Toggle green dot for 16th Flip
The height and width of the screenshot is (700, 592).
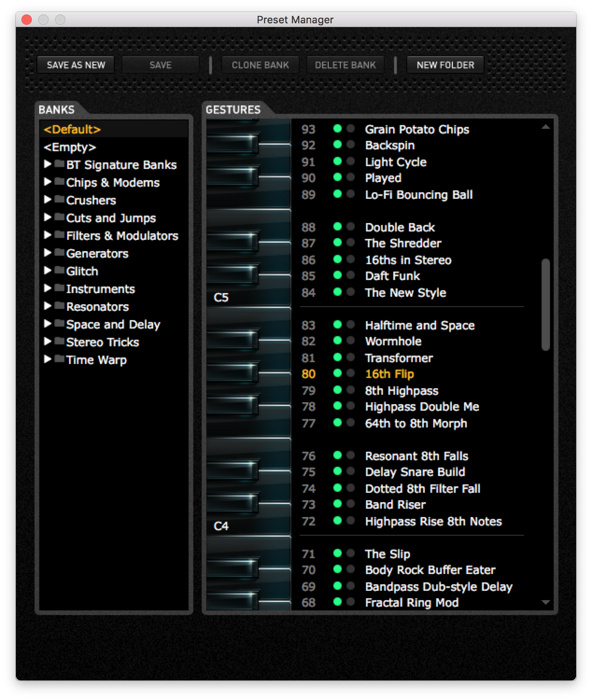(x=338, y=373)
